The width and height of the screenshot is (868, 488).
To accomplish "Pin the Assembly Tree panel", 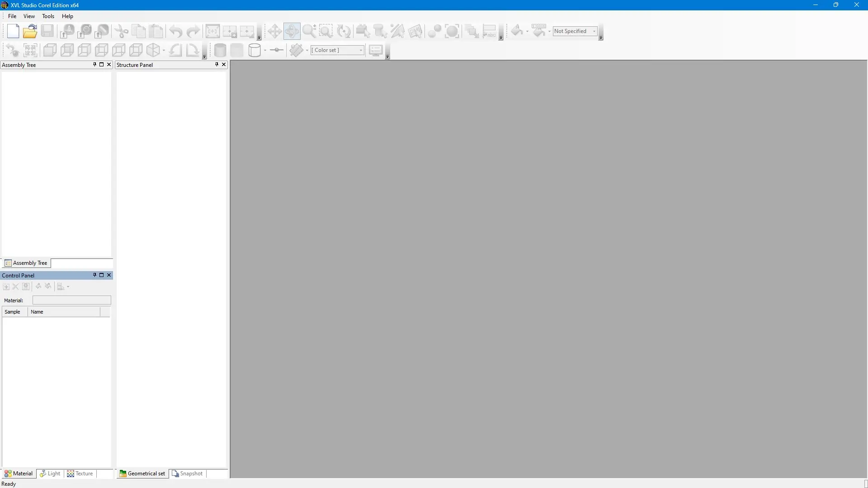I will 94,65.
